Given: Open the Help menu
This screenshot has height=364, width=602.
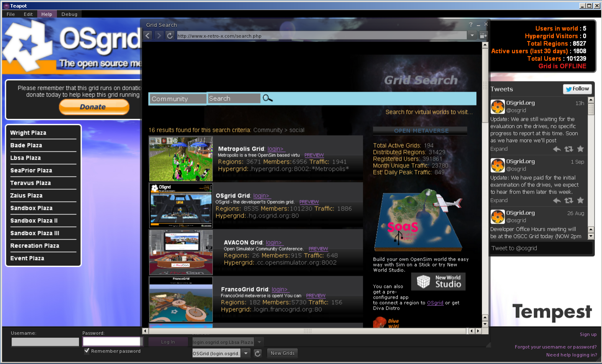Looking at the screenshot, I should tap(46, 14).
